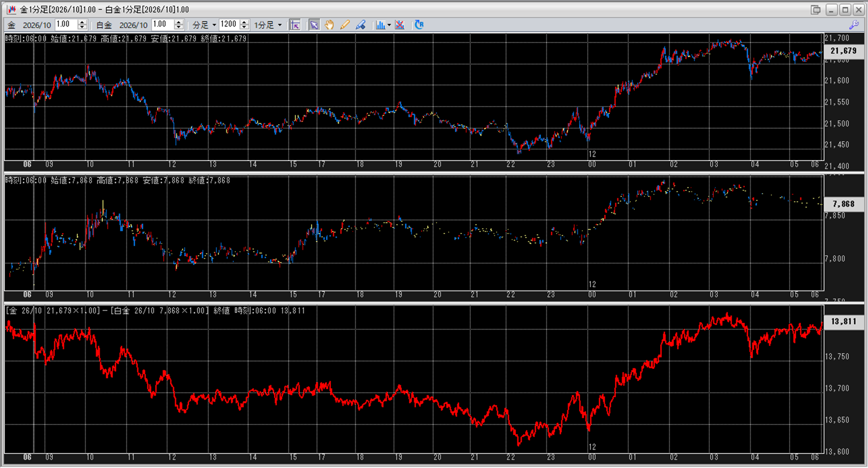Click the 13,811 spread price label
Viewport: 868px width, 468px height.
[x=843, y=322]
